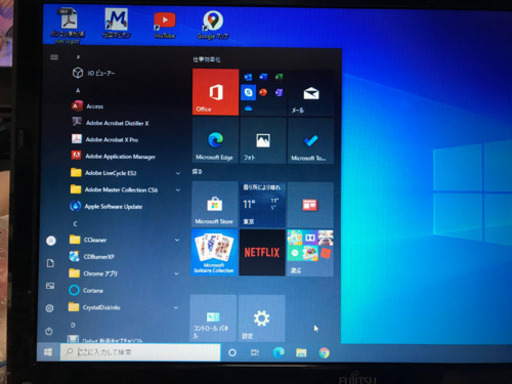The image size is (512, 384).
Task: Open File Explorer from the taskbar
Action: (x=301, y=353)
